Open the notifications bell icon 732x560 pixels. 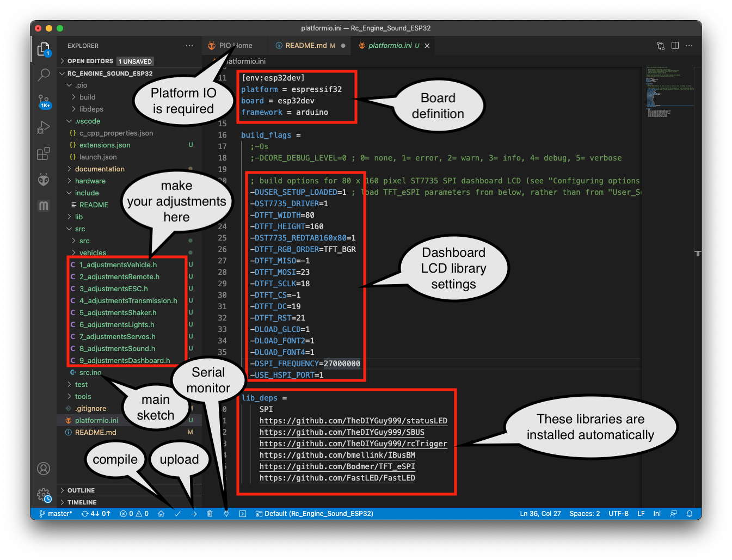click(x=690, y=514)
